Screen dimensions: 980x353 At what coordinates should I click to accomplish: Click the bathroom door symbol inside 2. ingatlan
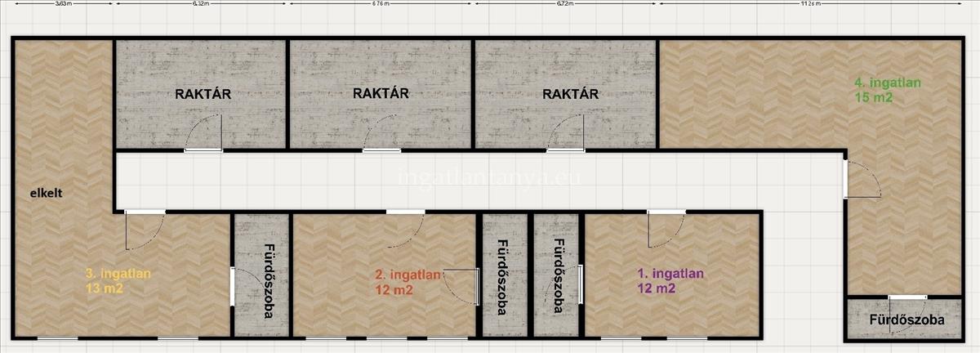click(x=461, y=287)
